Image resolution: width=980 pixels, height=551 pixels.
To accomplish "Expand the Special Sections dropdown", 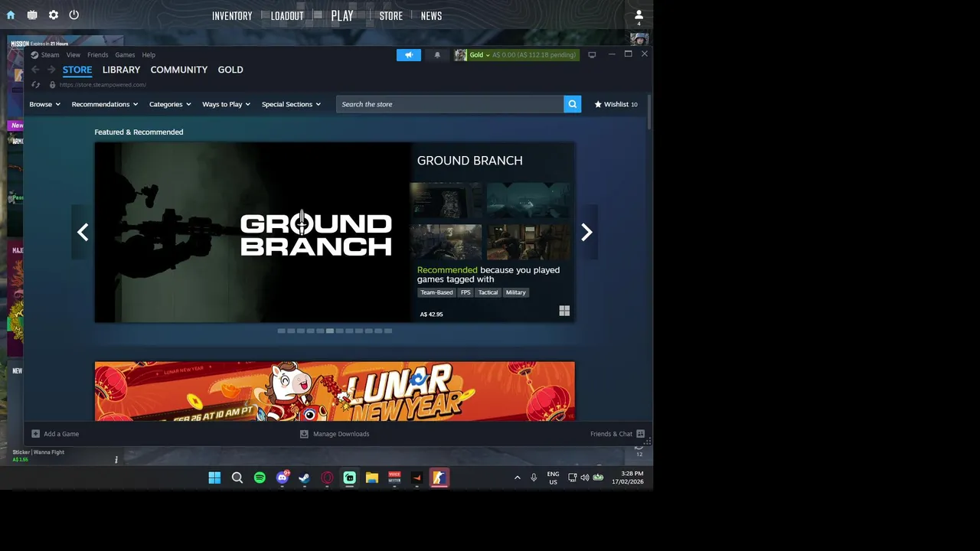I will click(291, 104).
